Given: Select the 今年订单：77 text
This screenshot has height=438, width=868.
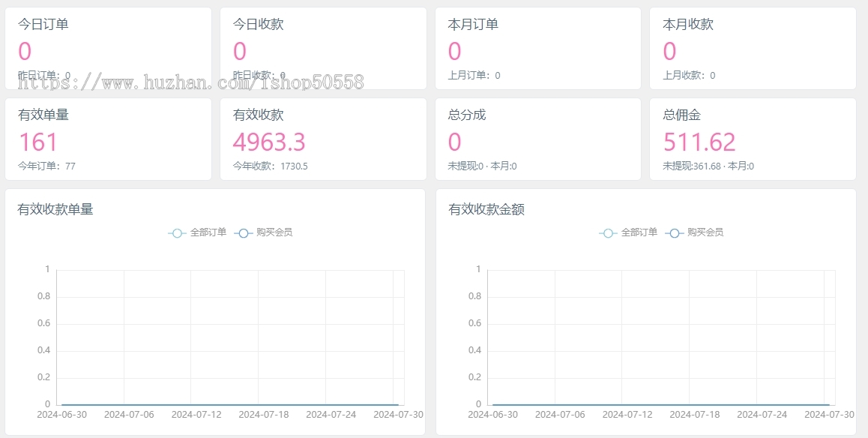Looking at the screenshot, I should click(47, 166).
